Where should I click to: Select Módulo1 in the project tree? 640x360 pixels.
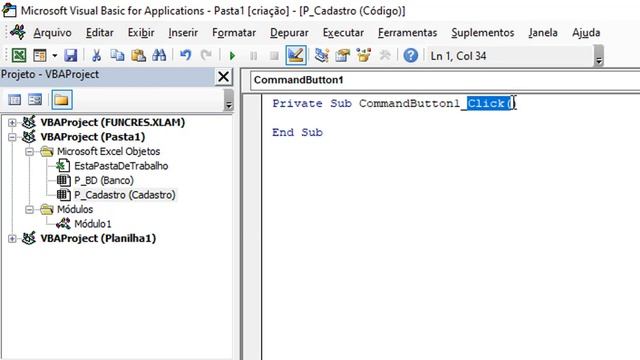click(x=93, y=224)
